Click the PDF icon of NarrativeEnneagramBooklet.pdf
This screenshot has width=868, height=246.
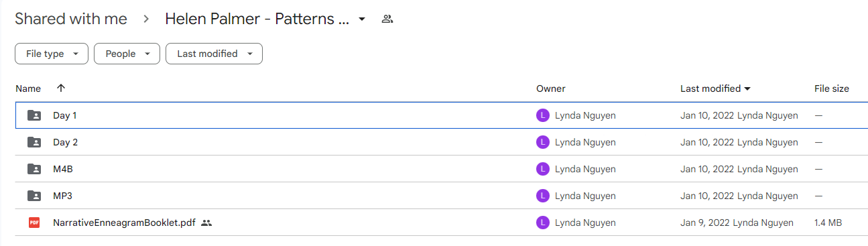(34, 223)
